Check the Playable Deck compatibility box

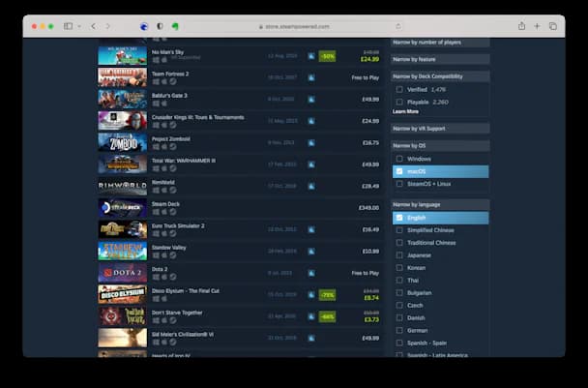click(399, 102)
